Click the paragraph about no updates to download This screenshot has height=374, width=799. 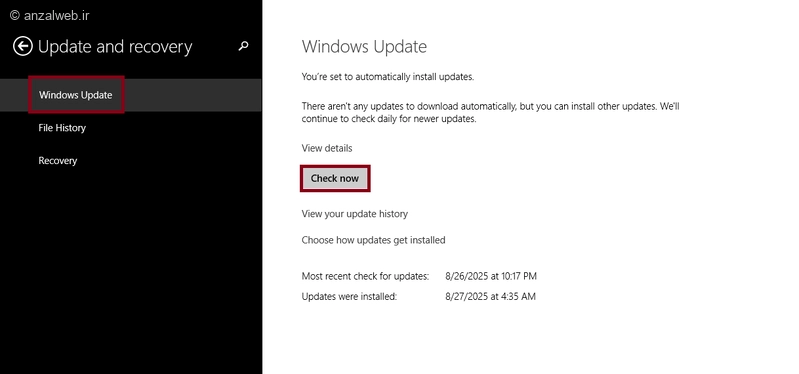(x=490, y=113)
